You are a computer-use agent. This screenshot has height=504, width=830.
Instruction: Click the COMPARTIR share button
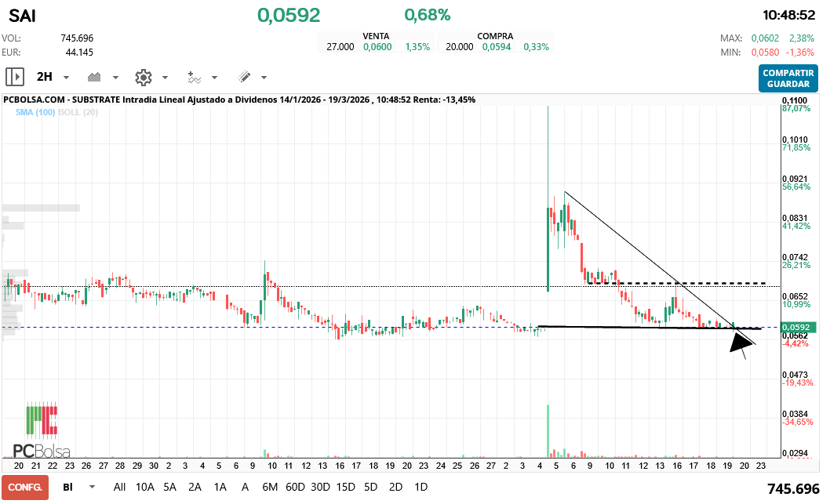coord(788,71)
